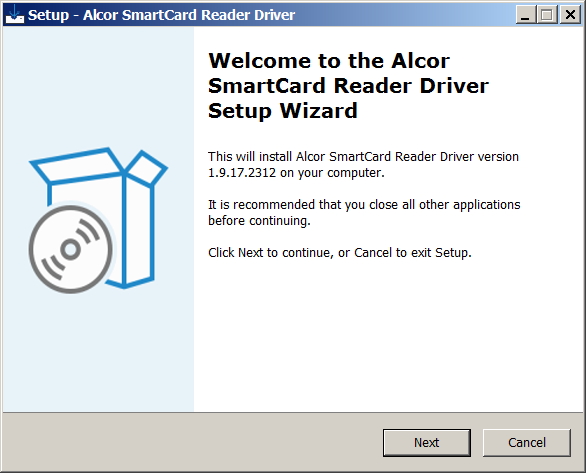Click the close all other applications recommendation
Image resolution: width=586 pixels, height=473 pixels.
(x=364, y=212)
